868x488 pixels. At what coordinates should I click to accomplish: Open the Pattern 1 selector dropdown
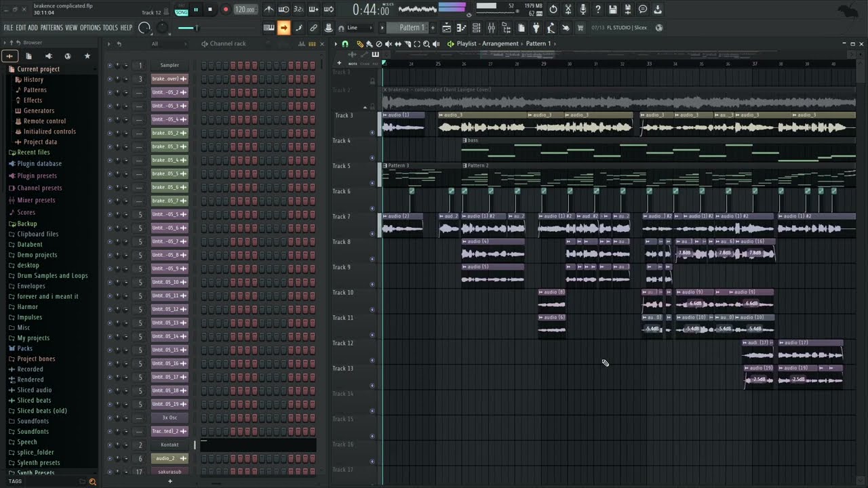coord(412,28)
